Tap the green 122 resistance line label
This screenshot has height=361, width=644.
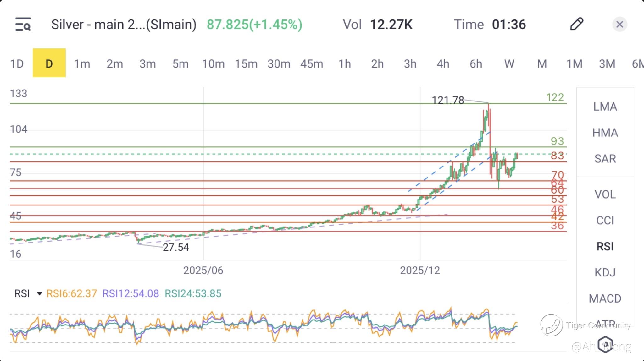[x=555, y=97]
